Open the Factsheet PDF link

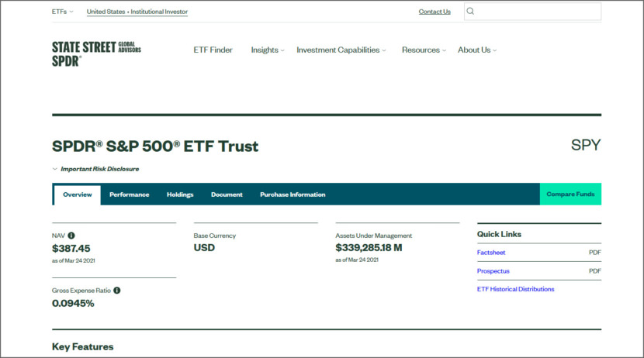[491, 253]
